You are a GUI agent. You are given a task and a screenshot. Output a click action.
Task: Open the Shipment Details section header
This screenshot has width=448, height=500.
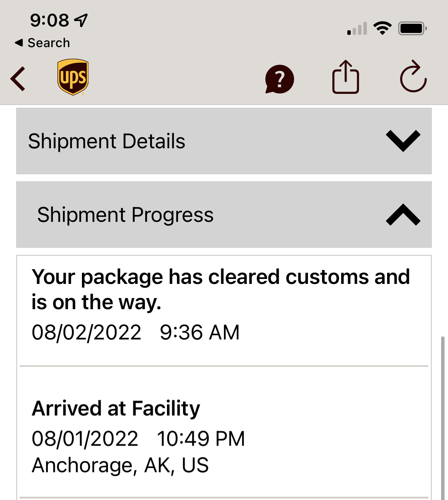[x=224, y=141]
